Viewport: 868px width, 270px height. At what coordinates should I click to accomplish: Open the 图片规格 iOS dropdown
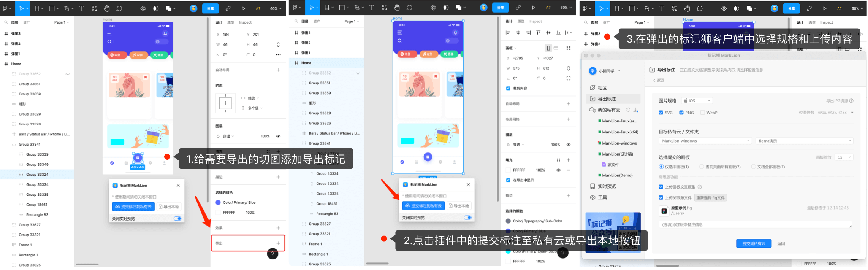(697, 101)
